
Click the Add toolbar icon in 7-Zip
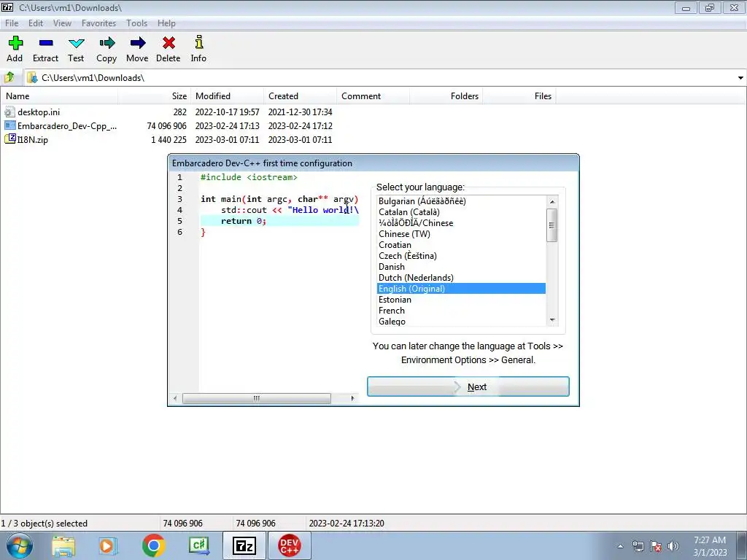(15, 43)
